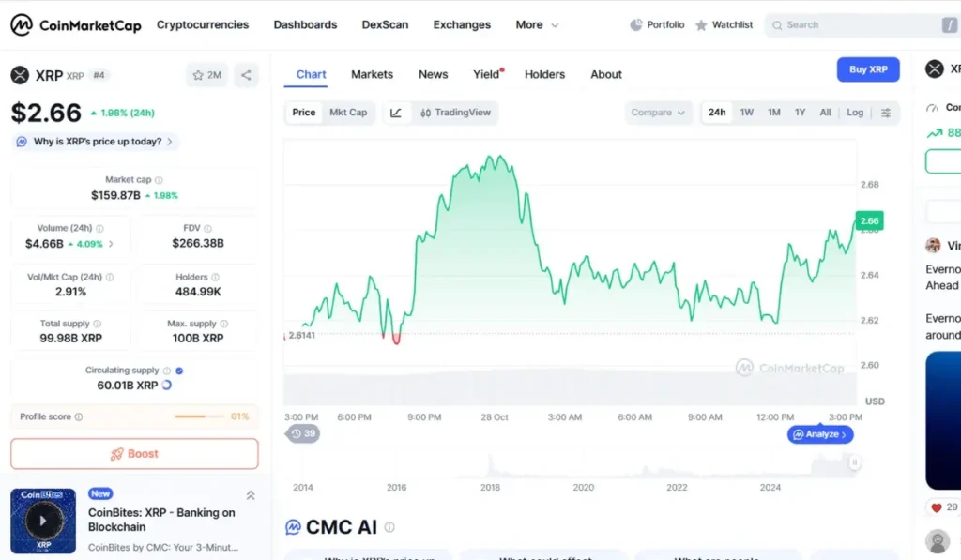Toggle Log scale on the chart
This screenshot has width=961, height=560.
click(854, 113)
